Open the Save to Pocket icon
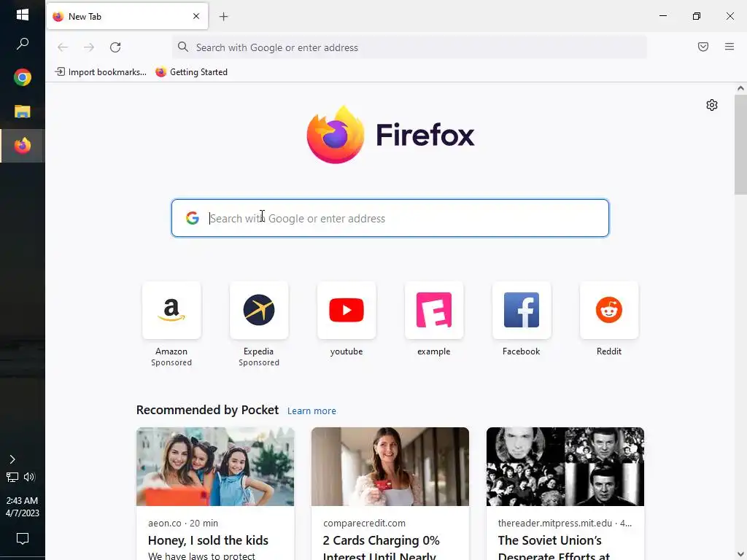Viewport: 747px width, 560px height. coord(703,47)
